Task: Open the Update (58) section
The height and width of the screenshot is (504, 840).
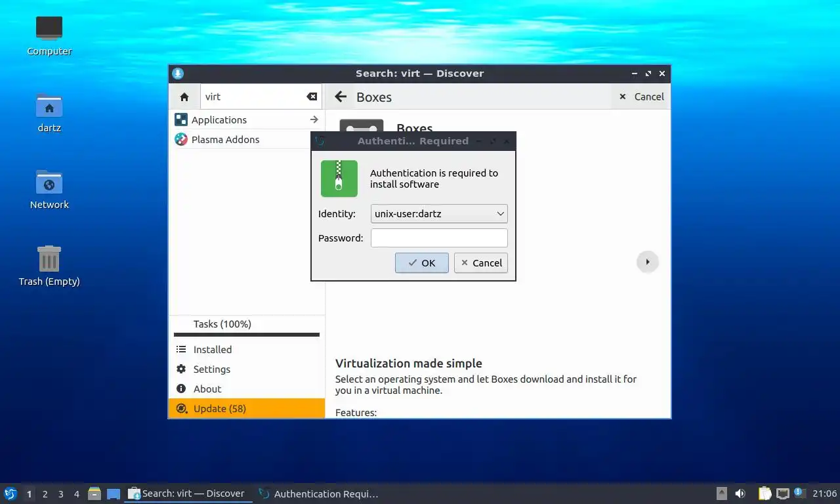Action: point(247,408)
